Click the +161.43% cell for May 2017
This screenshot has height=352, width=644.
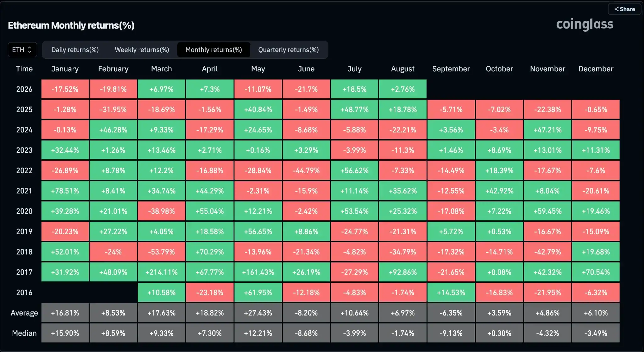[258, 272]
